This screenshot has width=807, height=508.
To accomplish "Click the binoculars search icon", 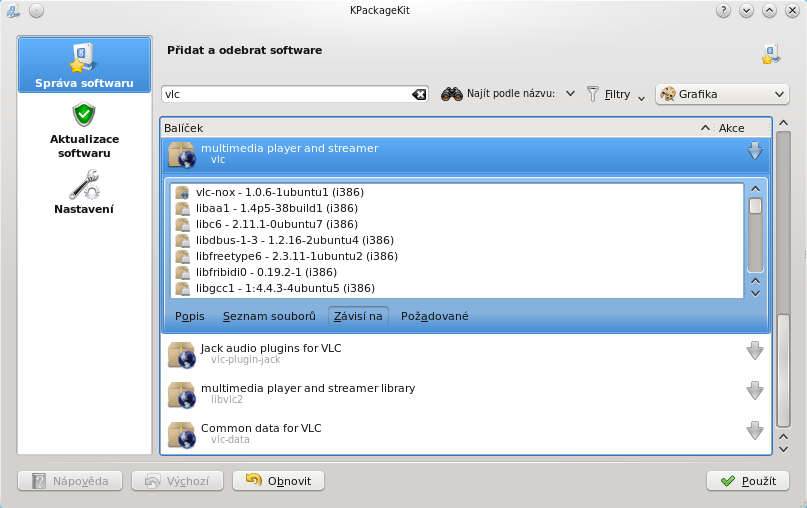I will click(451, 94).
